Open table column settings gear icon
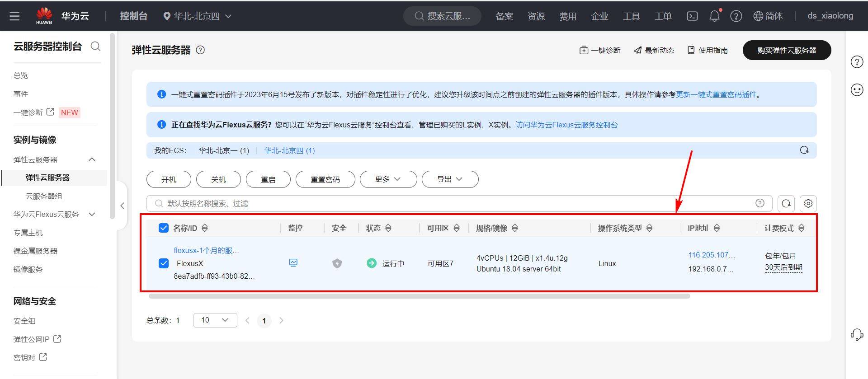This screenshot has height=379, width=868. [808, 204]
